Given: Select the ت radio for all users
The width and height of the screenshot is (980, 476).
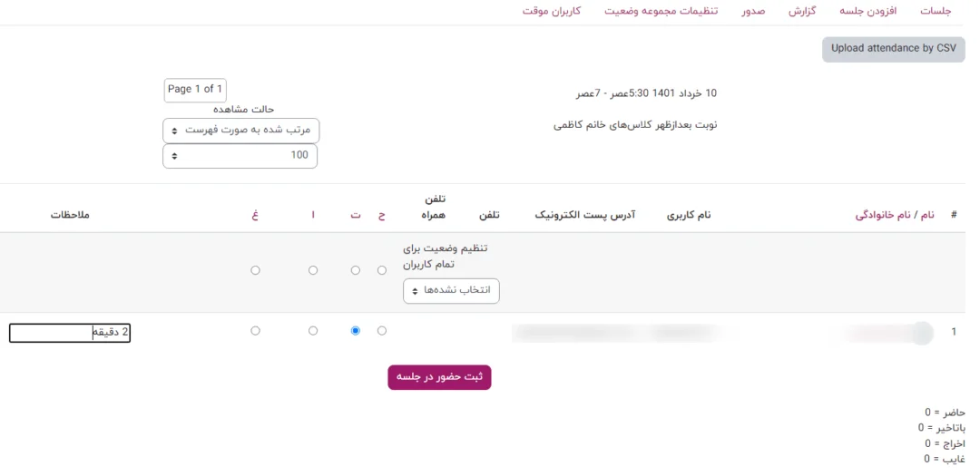Looking at the screenshot, I should pyautogui.click(x=355, y=270).
